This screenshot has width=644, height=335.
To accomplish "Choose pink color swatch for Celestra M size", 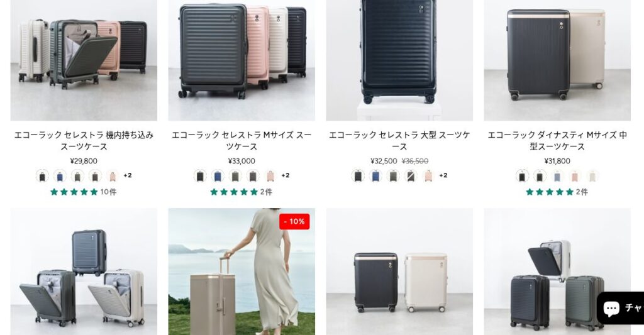I will pos(270,176).
